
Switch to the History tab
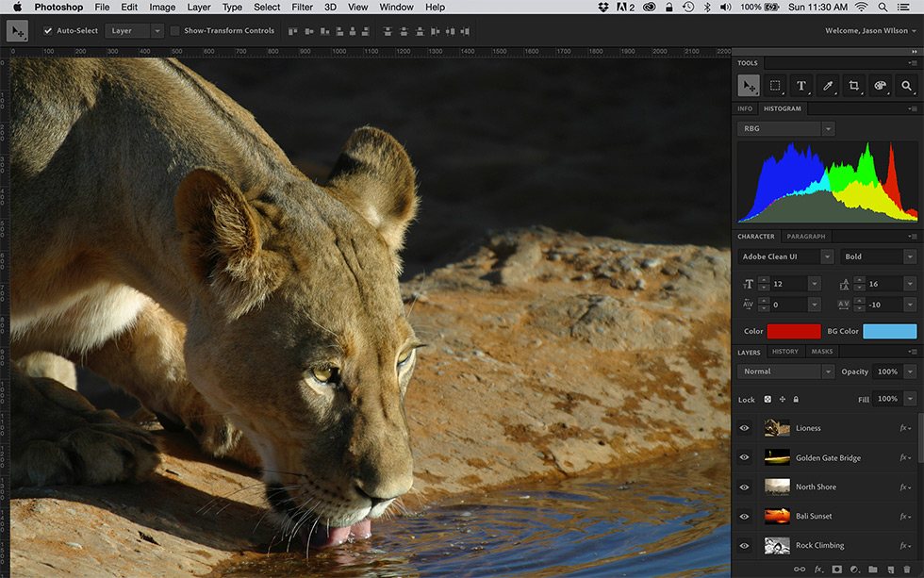pyautogui.click(x=784, y=352)
